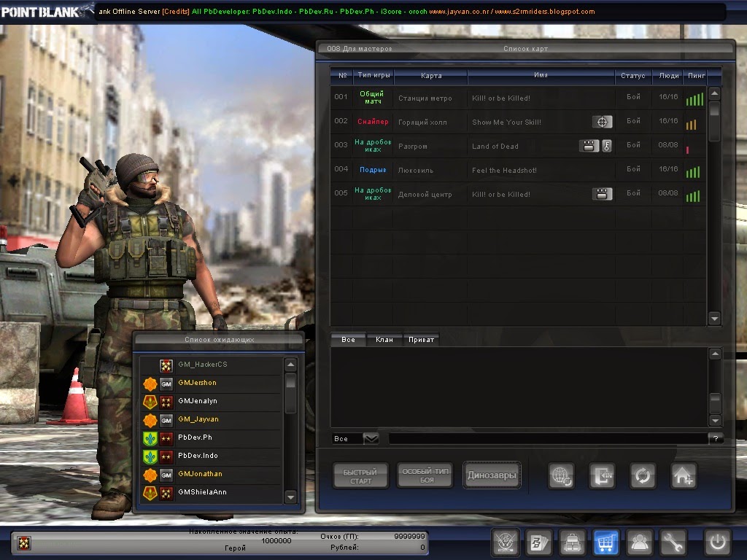Click the key lock icon in room 003

607,146
